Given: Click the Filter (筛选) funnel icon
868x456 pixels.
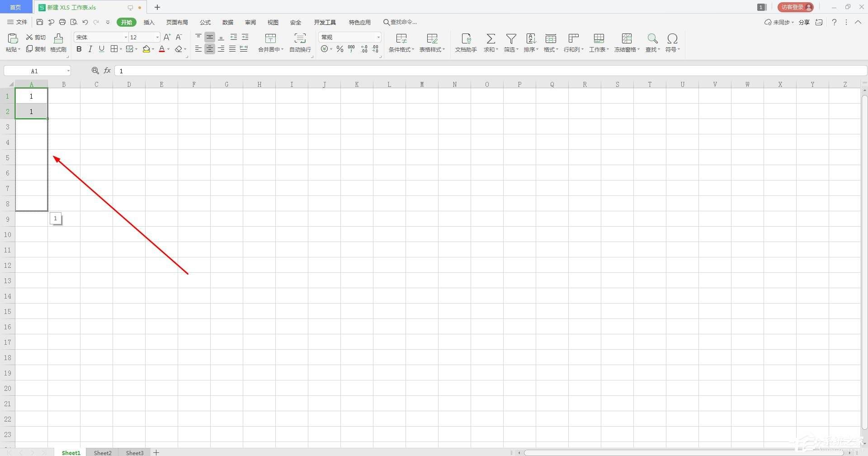Looking at the screenshot, I should pyautogui.click(x=511, y=39).
